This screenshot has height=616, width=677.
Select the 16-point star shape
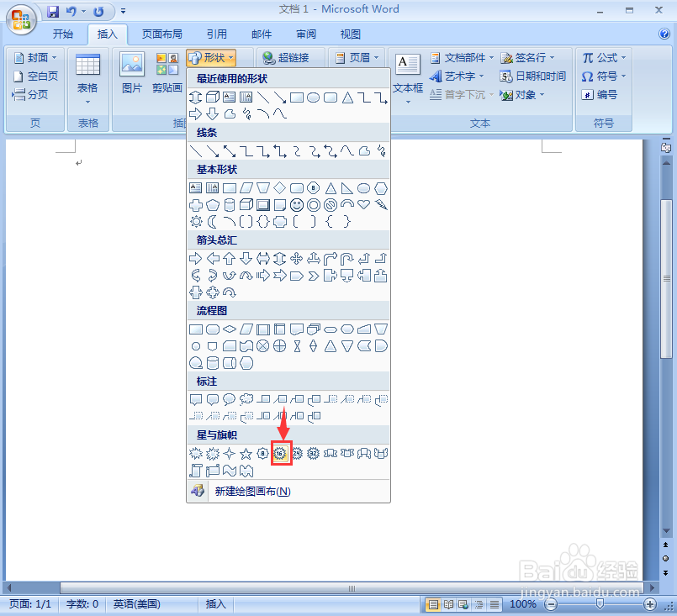(x=280, y=453)
